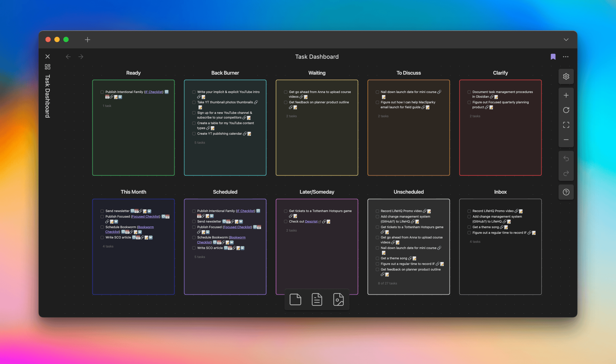Viewport: 616px width, 364px height.
Task: Check Get a theme song in Unscheduled
Action: click(x=377, y=258)
